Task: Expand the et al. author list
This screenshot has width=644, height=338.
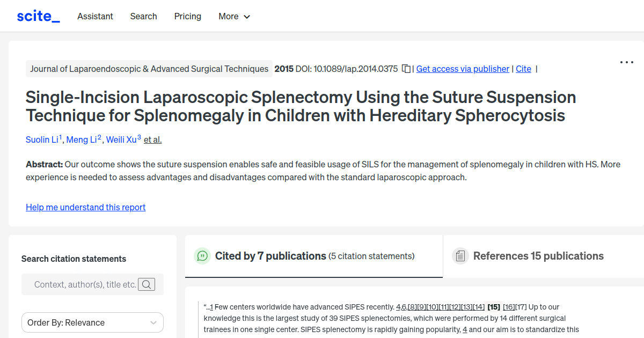Action: click(153, 139)
